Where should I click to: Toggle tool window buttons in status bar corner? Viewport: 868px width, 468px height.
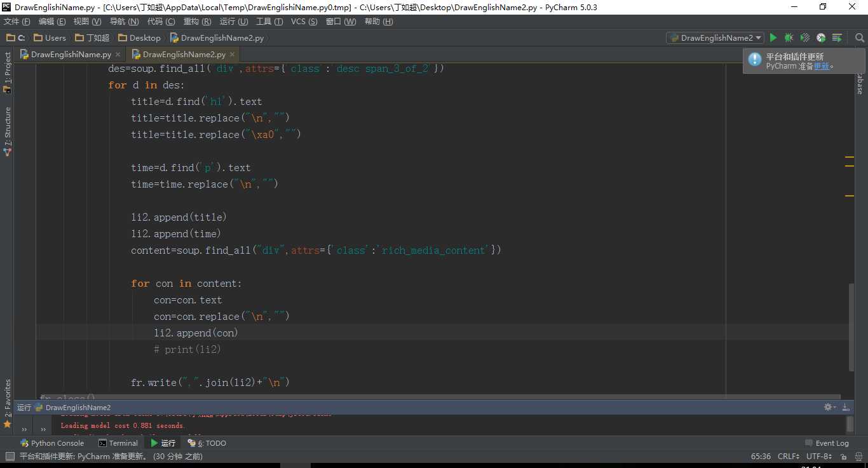coord(9,457)
